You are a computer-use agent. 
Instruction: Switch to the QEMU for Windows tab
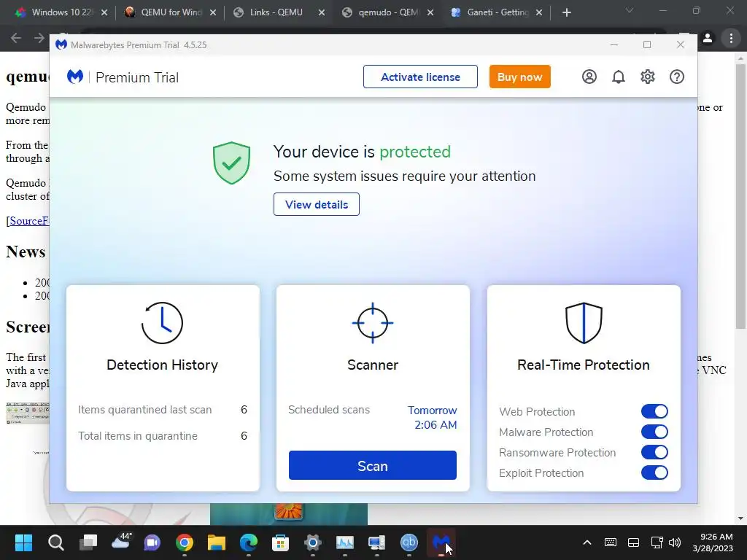(171, 12)
